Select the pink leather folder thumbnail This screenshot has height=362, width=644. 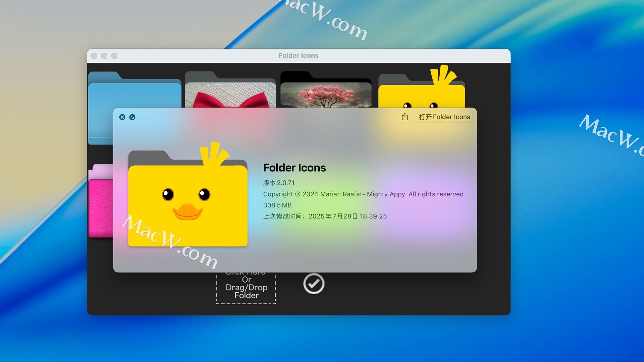pos(101,201)
